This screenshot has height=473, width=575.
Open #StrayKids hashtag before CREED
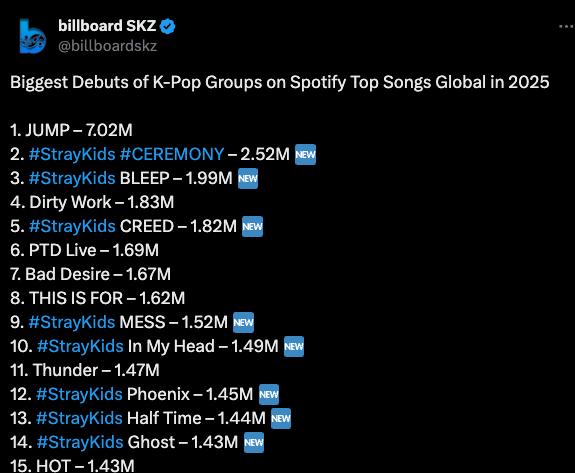click(x=72, y=226)
